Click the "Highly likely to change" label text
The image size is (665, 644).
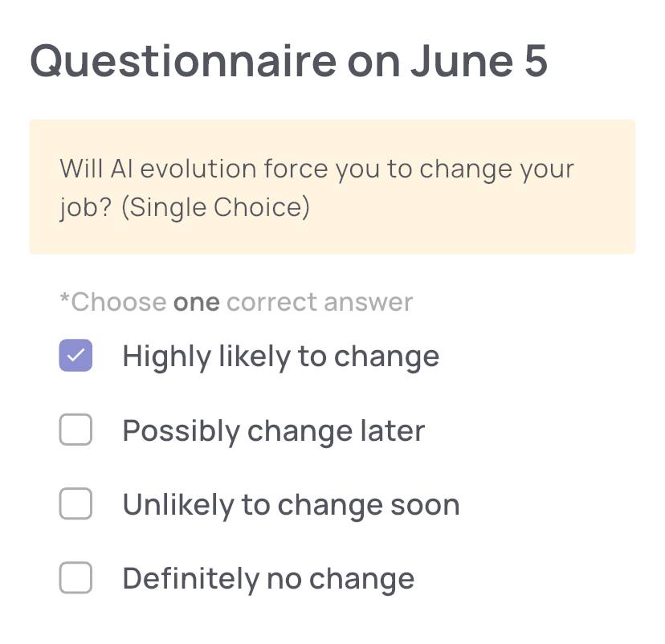(x=281, y=357)
